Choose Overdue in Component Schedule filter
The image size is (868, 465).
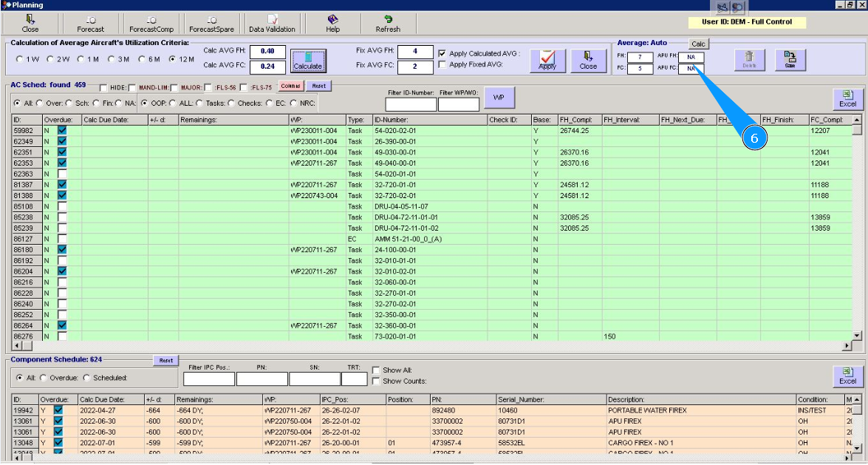pyautogui.click(x=43, y=378)
